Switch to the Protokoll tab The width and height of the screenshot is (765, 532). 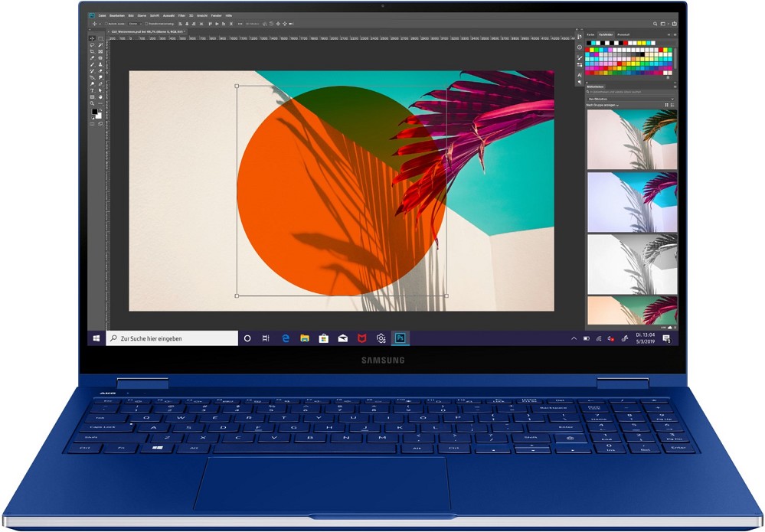tap(623, 34)
